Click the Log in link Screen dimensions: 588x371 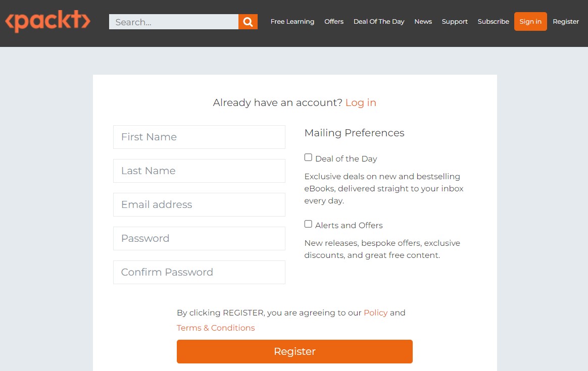coord(361,102)
